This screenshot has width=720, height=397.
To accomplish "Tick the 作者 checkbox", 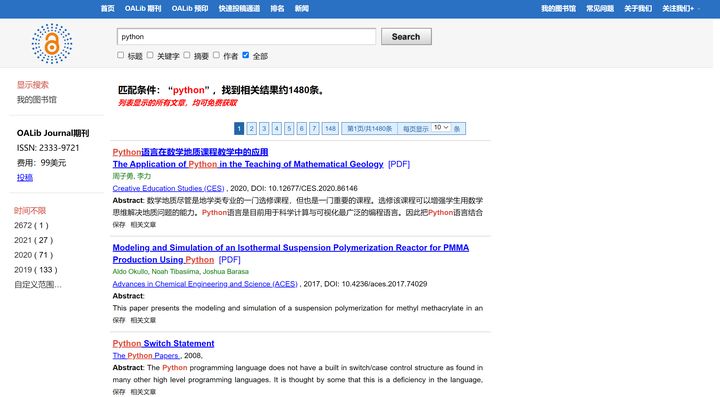I will (x=216, y=55).
